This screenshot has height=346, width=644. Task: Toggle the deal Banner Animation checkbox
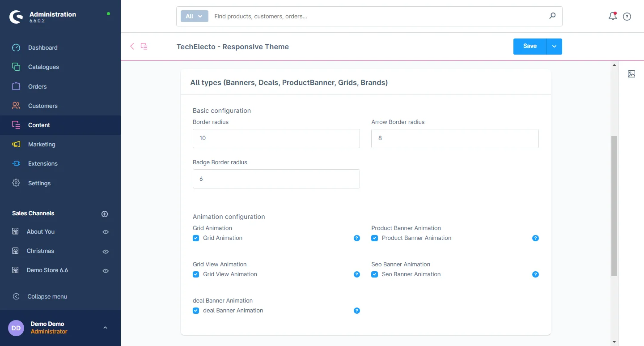pos(196,311)
